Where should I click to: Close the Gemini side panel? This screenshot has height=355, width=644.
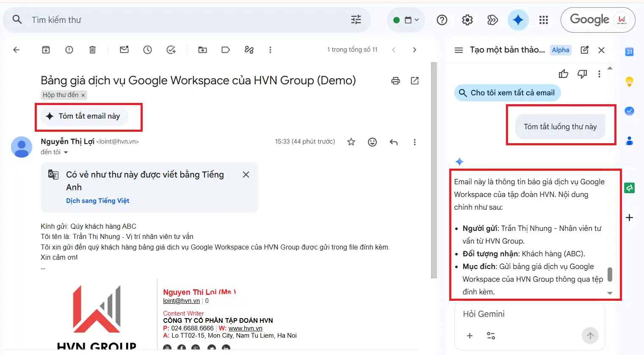pyautogui.click(x=601, y=50)
